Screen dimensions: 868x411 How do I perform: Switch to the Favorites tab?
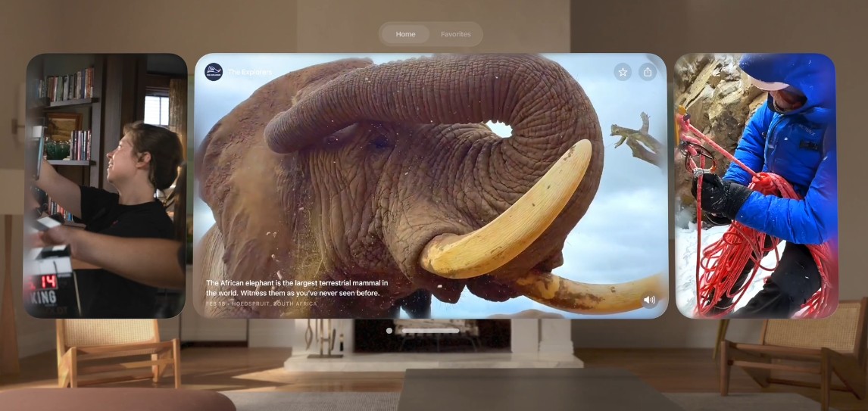pyautogui.click(x=455, y=34)
